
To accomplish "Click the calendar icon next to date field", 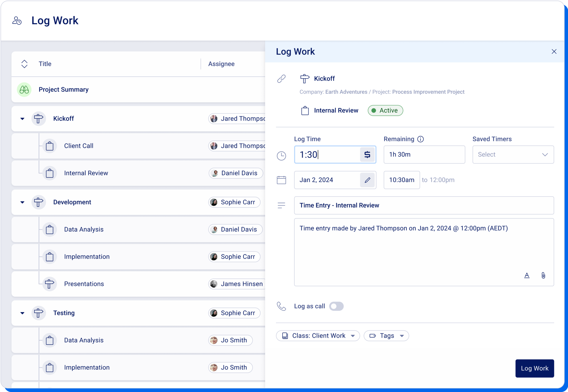I will pyautogui.click(x=282, y=180).
